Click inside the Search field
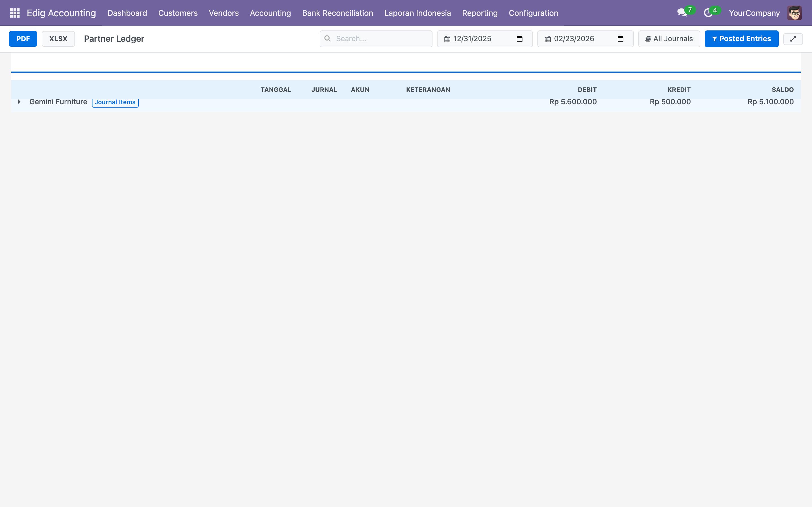 376,39
